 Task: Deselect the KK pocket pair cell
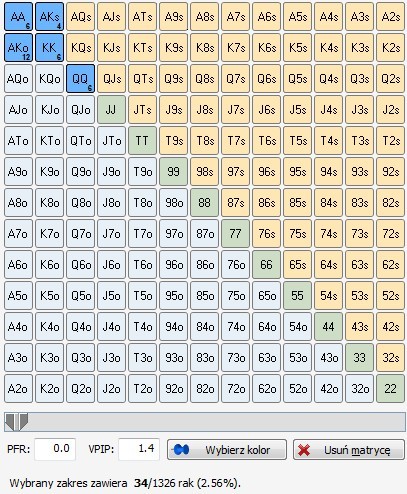[x=49, y=48]
